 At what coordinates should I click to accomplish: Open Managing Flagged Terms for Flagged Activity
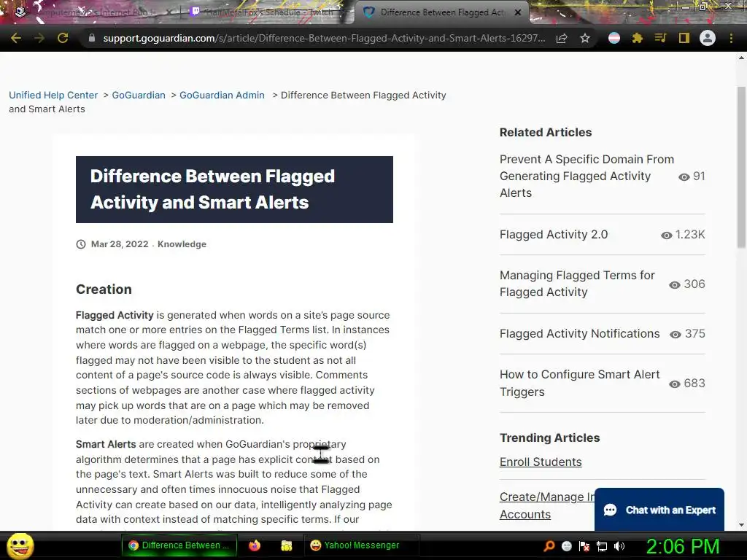click(577, 284)
